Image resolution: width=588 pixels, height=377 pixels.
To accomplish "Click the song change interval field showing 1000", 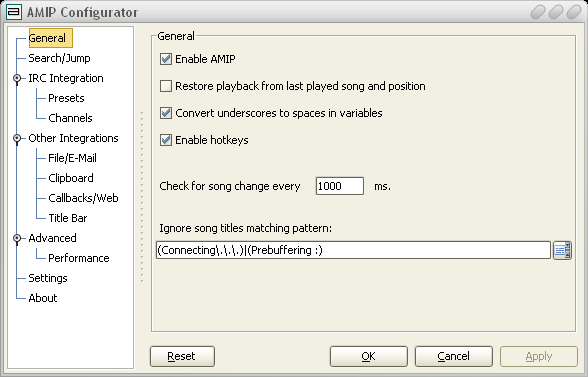I will 340,186.
